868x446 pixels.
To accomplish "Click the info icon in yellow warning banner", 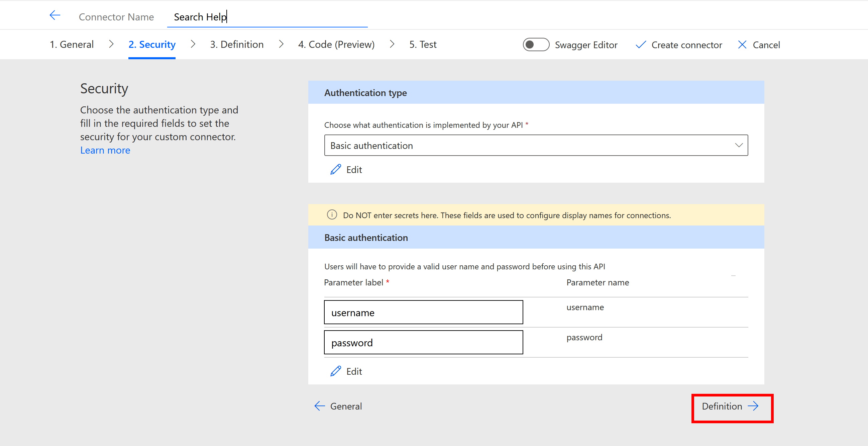I will [x=332, y=215].
